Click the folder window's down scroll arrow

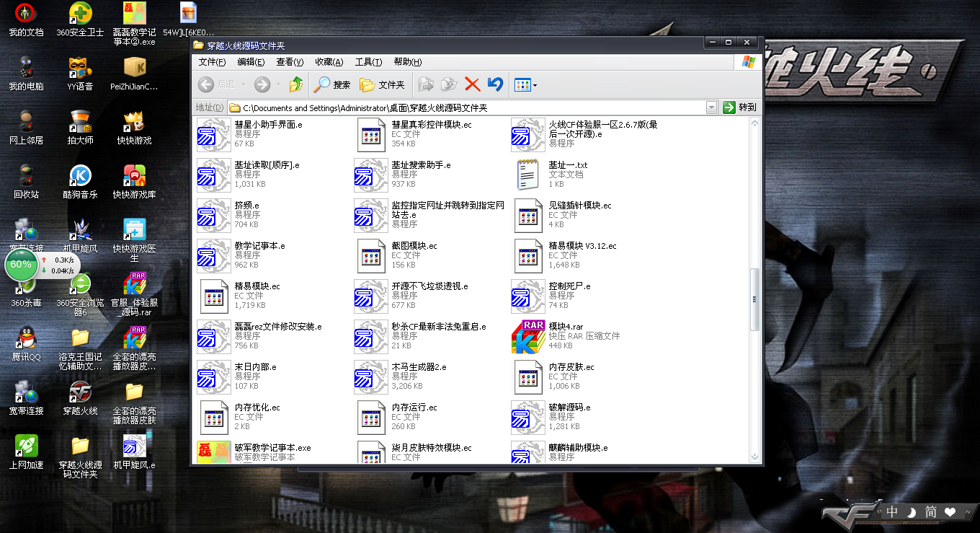(x=755, y=457)
